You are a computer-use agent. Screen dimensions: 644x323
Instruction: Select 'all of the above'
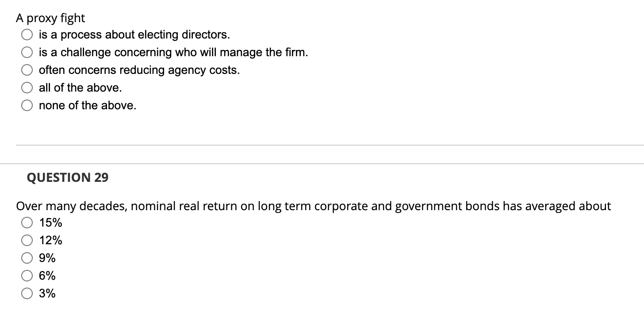pyautogui.click(x=27, y=87)
